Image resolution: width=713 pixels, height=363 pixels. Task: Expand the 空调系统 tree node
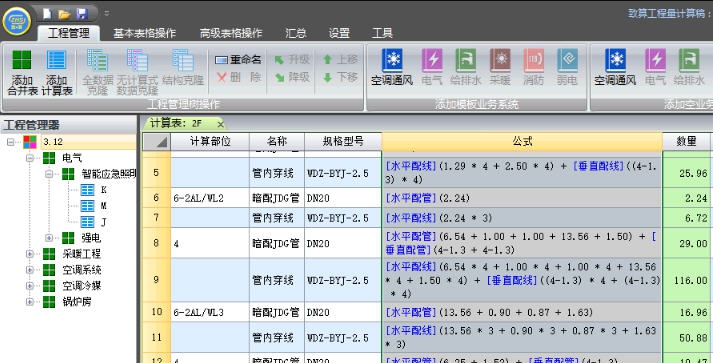[30, 270]
